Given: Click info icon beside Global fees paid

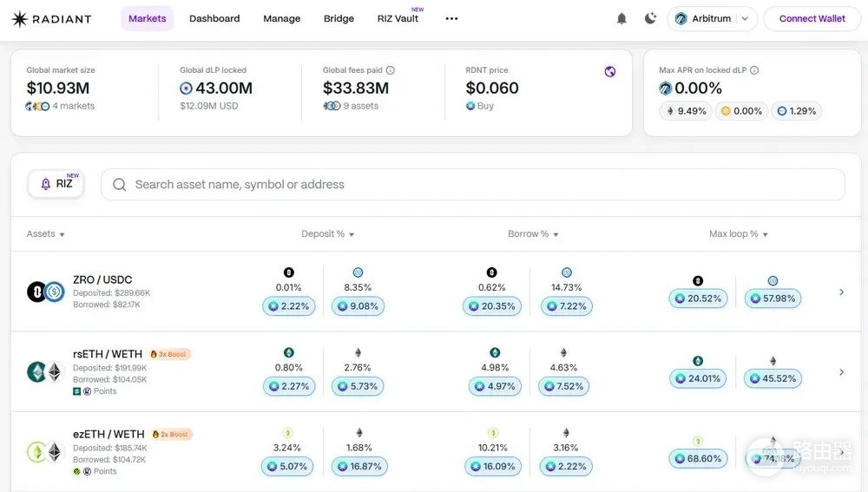Looking at the screenshot, I should (391, 70).
